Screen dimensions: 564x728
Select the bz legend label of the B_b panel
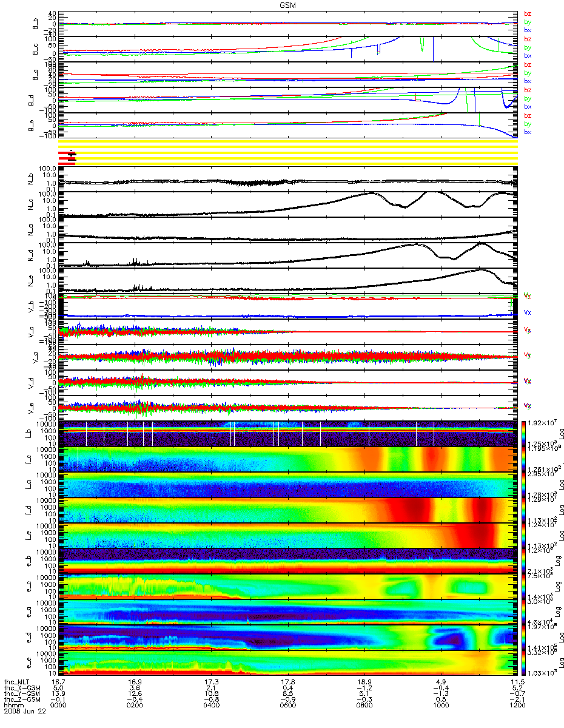pos(528,14)
